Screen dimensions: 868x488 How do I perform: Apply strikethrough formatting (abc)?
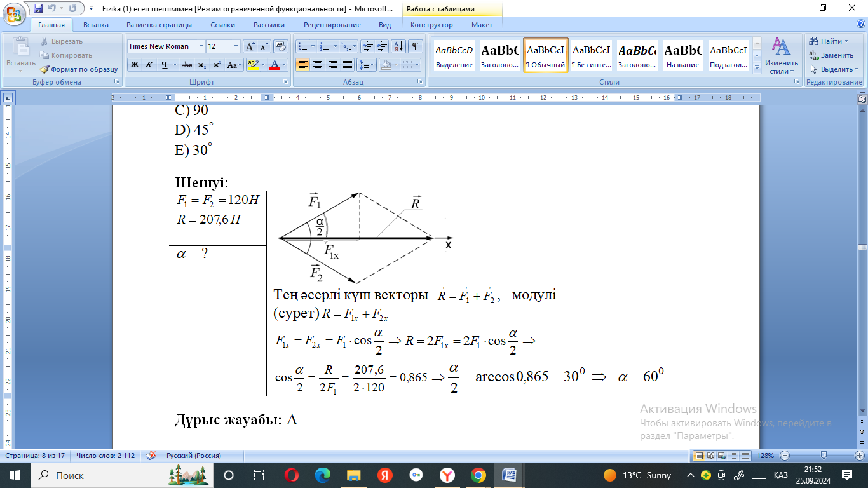[x=186, y=65]
